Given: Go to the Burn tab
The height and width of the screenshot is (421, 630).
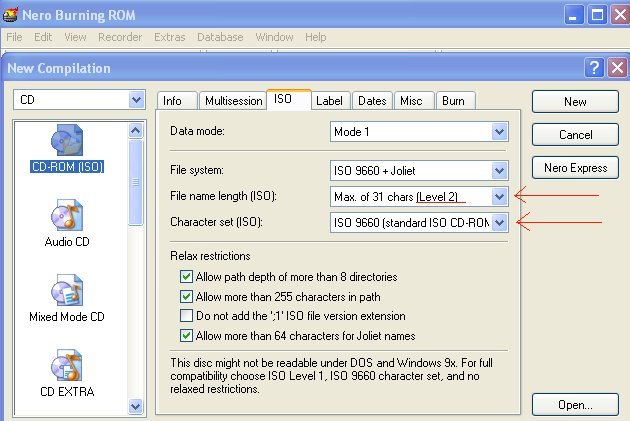Looking at the screenshot, I should (x=456, y=101).
